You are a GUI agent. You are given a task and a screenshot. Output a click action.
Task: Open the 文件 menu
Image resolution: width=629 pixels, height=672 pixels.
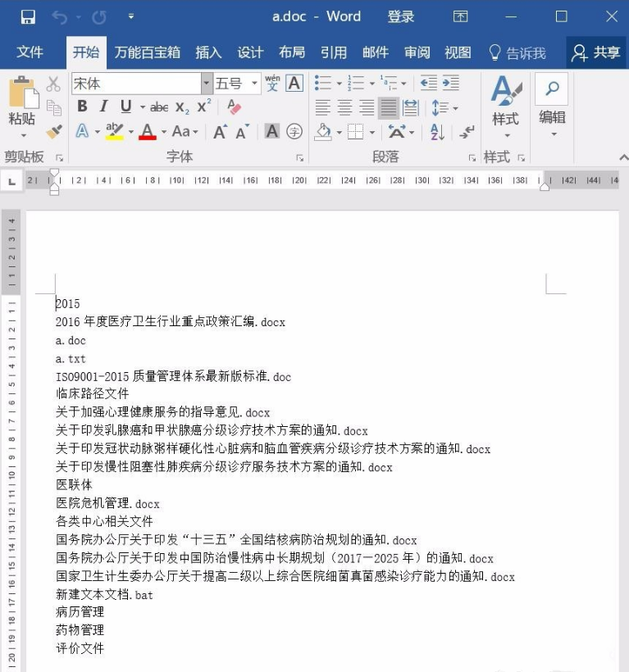(30, 52)
